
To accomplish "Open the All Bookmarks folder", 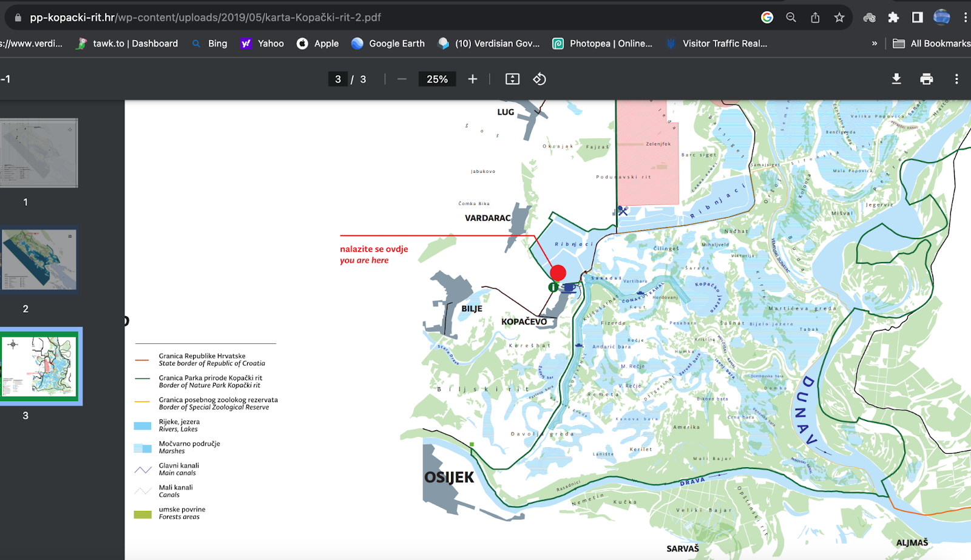I will pyautogui.click(x=932, y=44).
